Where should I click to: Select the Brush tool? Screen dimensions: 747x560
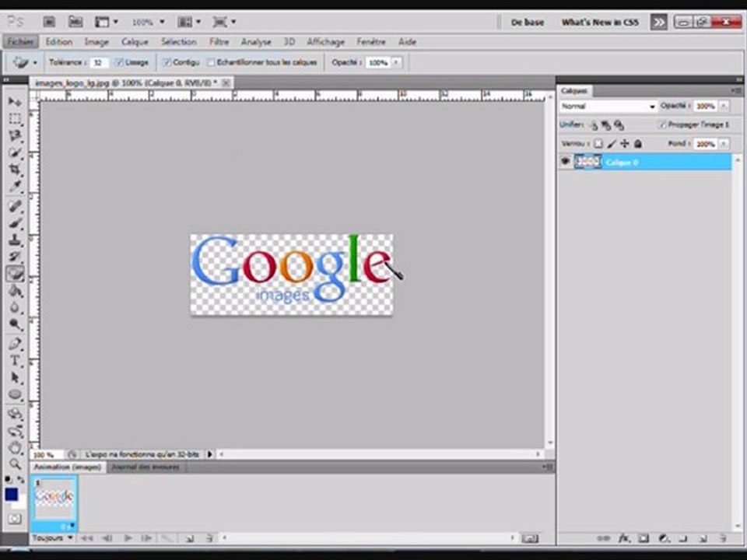point(15,223)
